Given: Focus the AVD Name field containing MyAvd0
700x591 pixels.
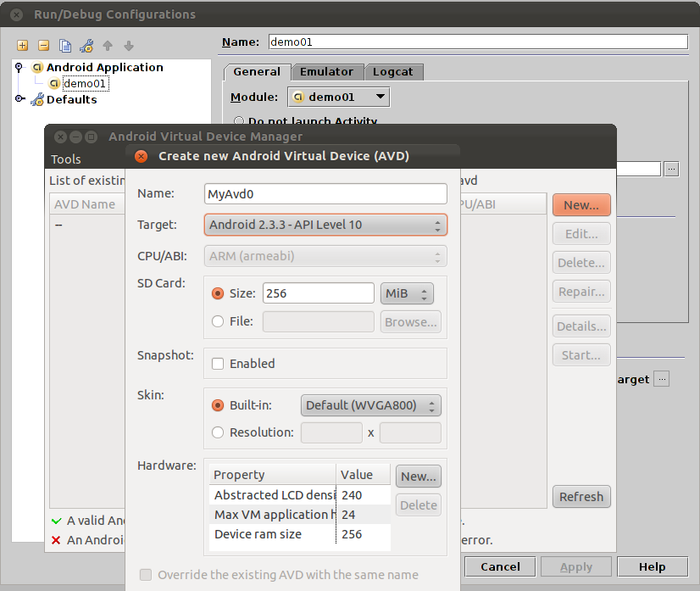Looking at the screenshot, I should (325, 194).
